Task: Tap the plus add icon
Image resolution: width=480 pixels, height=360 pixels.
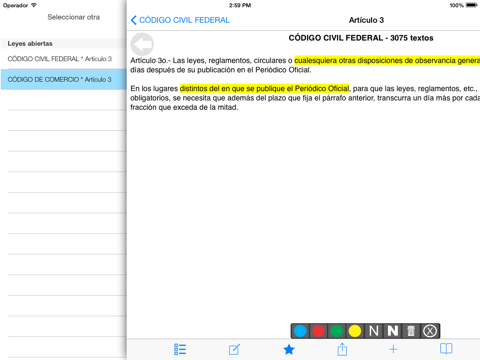Action: (x=393, y=349)
